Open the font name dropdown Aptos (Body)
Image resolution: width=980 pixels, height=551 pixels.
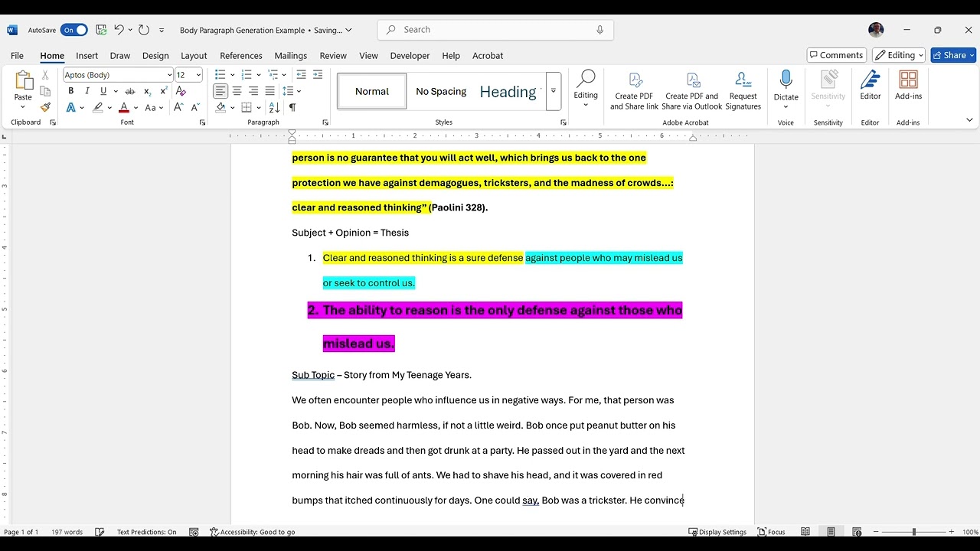point(169,75)
